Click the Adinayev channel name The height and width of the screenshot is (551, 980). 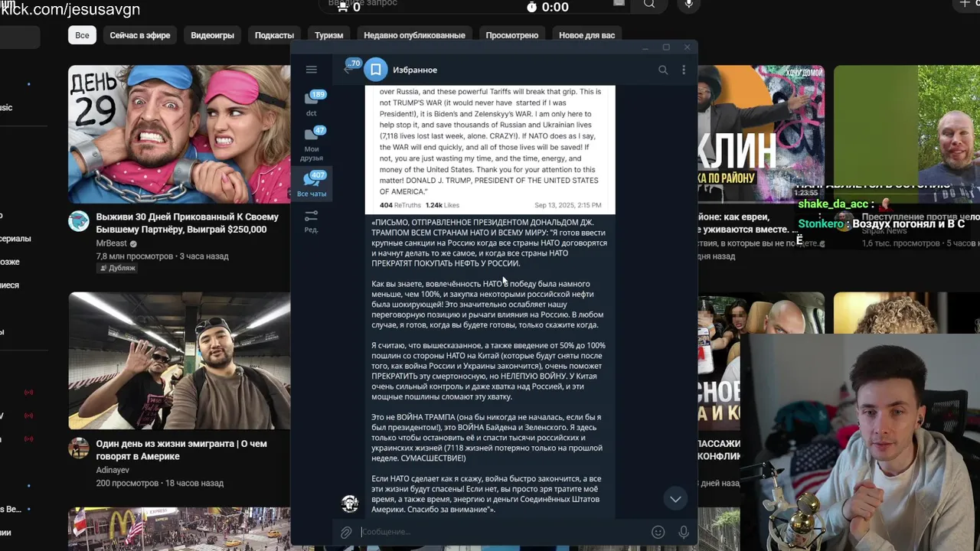(113, 470)
